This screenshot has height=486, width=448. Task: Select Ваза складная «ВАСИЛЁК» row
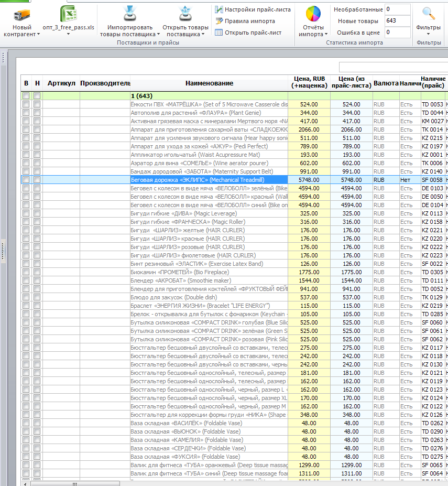coord(234,423)
